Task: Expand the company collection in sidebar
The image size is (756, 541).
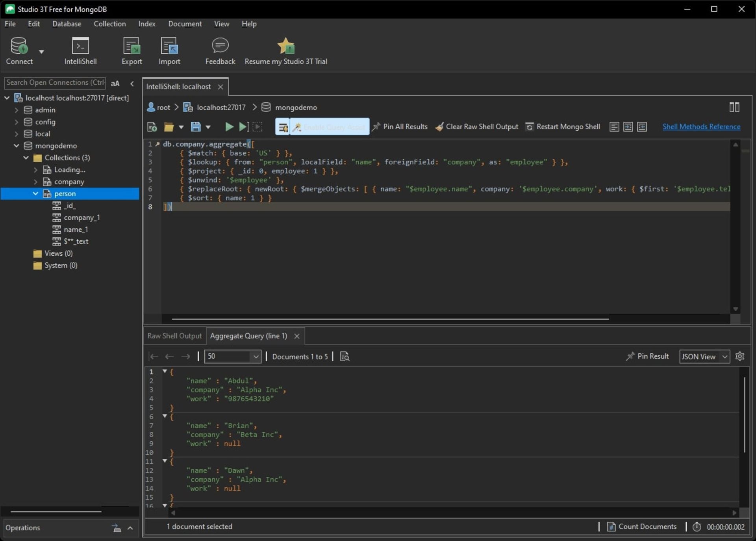Action: 36,182
